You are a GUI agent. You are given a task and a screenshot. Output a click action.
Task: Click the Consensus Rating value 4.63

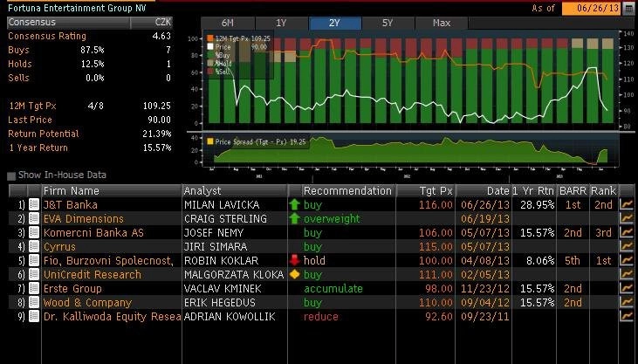(x=161, y=36)
